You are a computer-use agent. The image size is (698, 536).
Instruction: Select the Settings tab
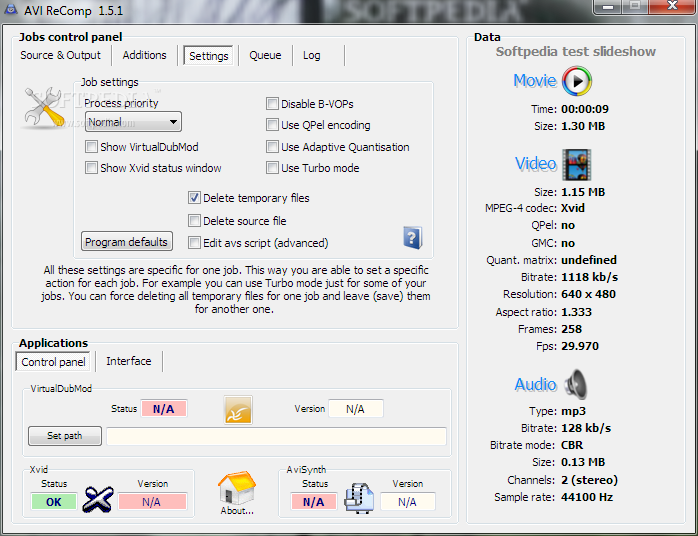pyautogui.click(x=208, y=56)
